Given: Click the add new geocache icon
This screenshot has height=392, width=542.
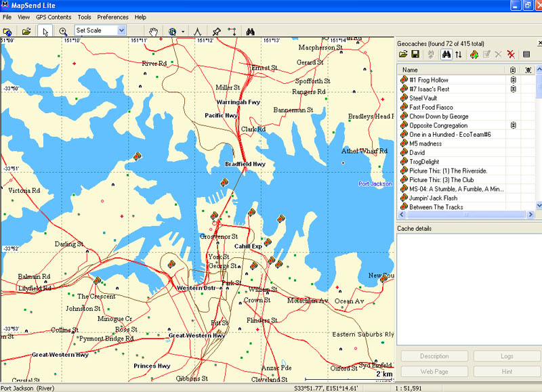Looking at the screenshot, I should point(474,54).
